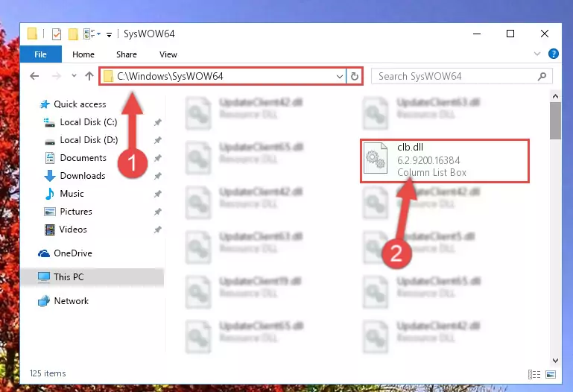
Task: Click the clb.dll gear file icon
Action: [x=376, y=158]
